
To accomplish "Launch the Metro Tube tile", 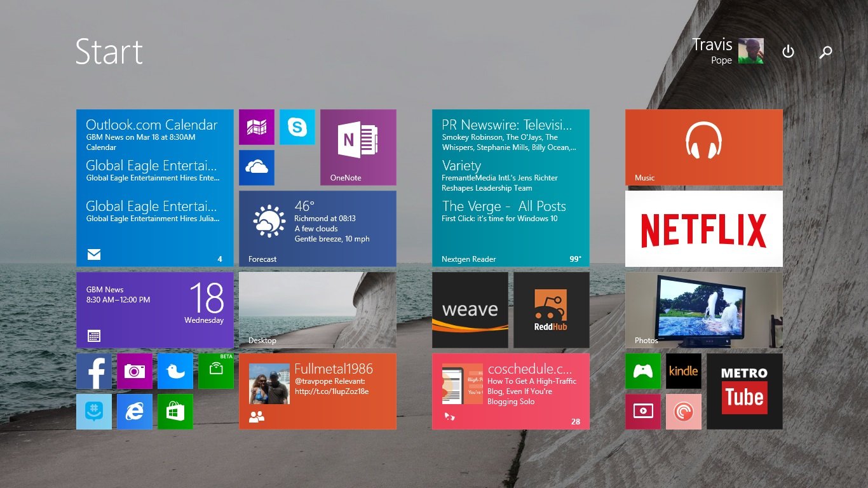I will pos(745,391).
